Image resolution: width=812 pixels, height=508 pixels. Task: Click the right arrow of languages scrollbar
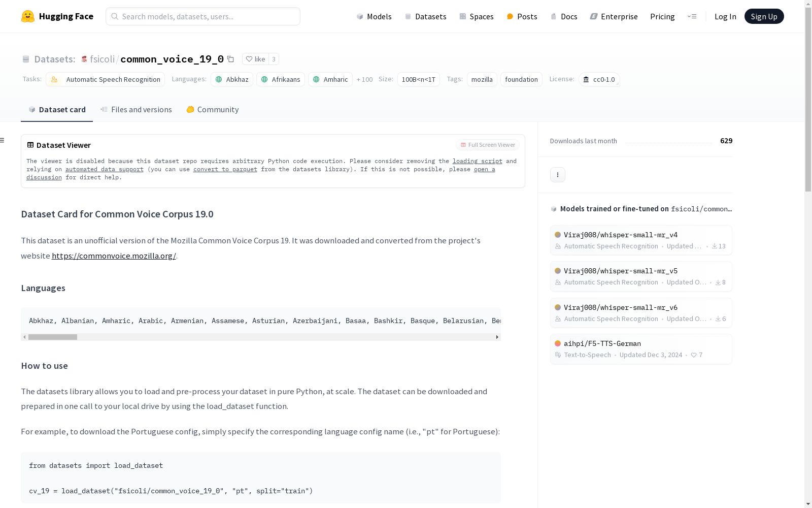coord(497,337)
